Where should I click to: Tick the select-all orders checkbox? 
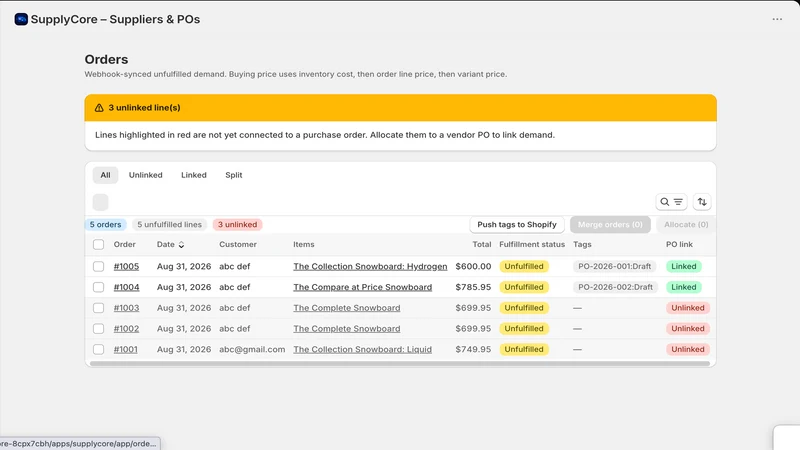tap(98, 244)
